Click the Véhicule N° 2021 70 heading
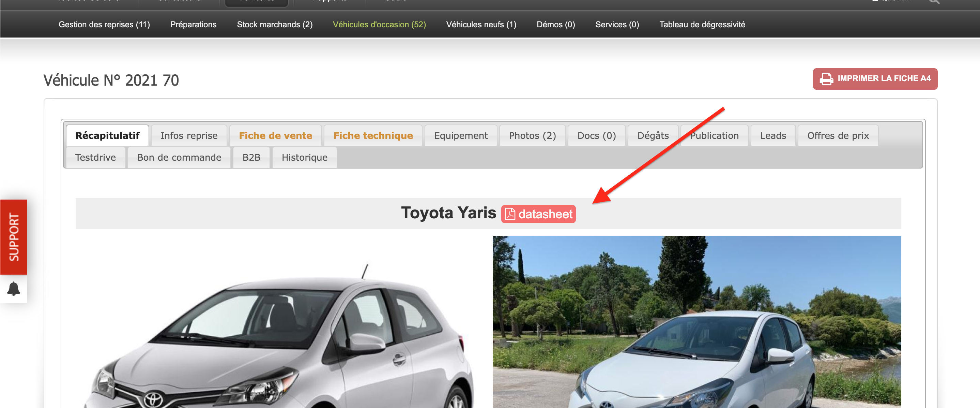Image resolution: width=980 pixels, height=408 pixels. point(111,80)
